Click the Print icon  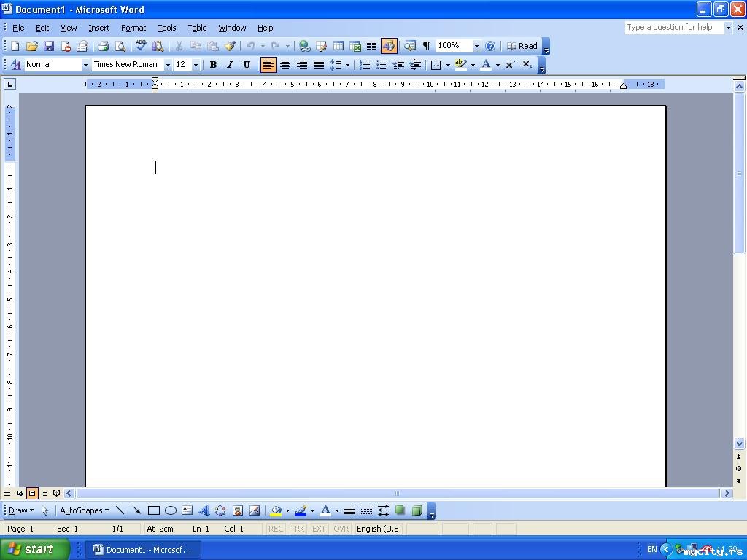(103, 46)
